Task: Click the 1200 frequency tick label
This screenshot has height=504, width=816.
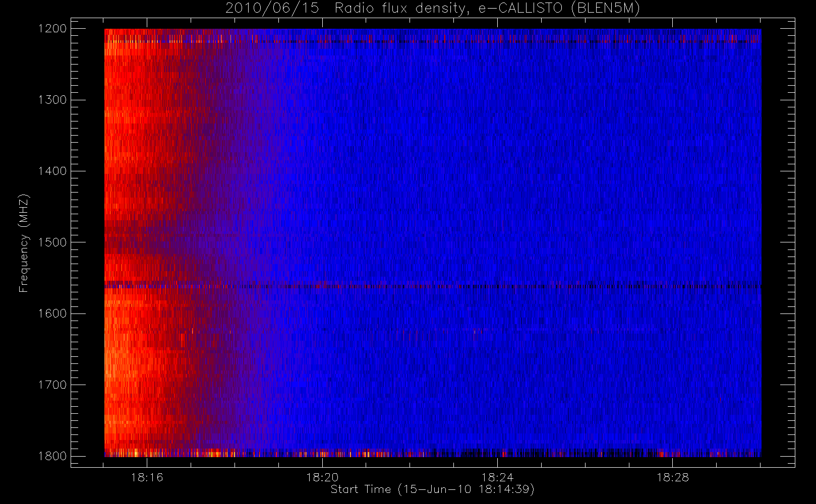Action: (52, 29)
